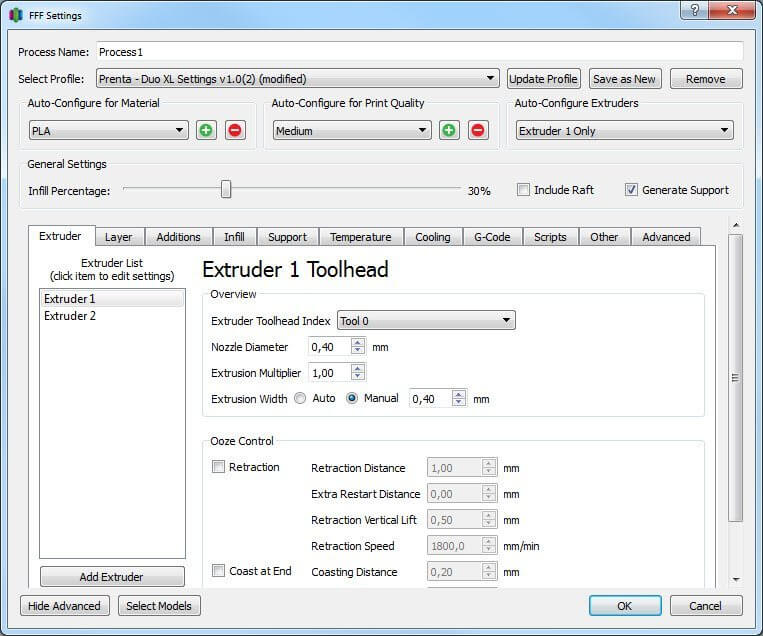Decrease Extrusion Multiplier with down arrow
Viewport: 763px width, 636px height.
359,377
